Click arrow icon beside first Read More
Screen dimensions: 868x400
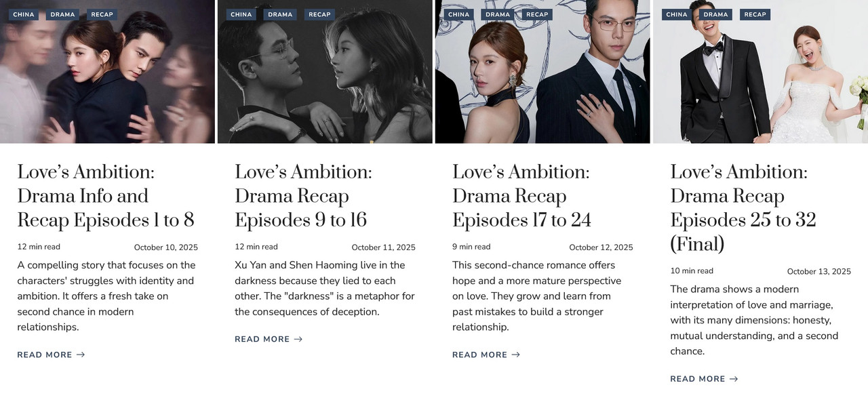81,355
